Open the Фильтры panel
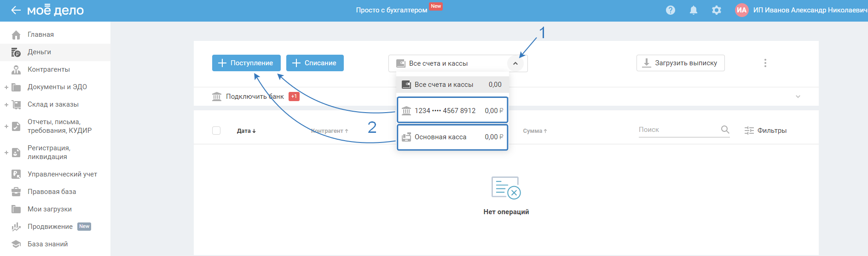The width and height of the screenshot is (868, 256). point(765,131)
